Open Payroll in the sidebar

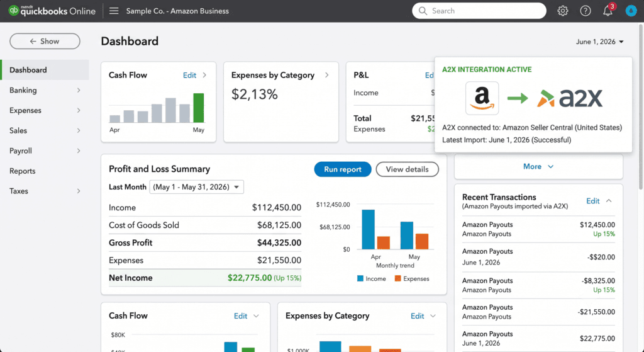click(45, 150)
